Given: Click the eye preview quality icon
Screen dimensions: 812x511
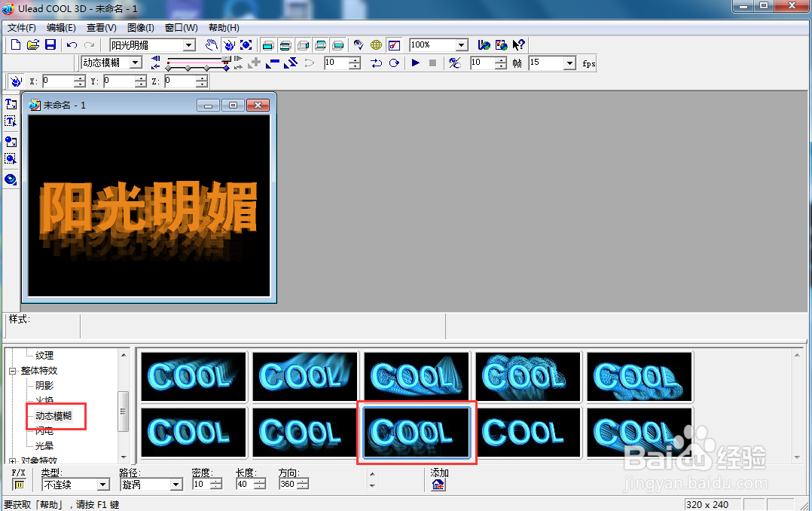Looking at the screenshot, I should pyautogui.click(x=359, y=45).
